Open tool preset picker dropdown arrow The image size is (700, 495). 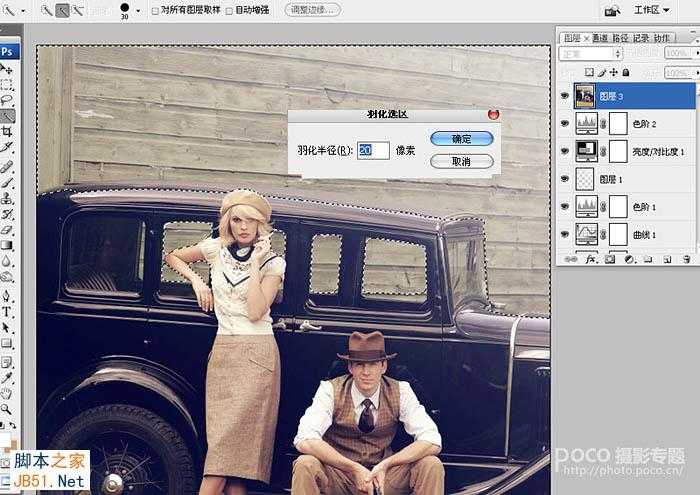coord(24,10)
